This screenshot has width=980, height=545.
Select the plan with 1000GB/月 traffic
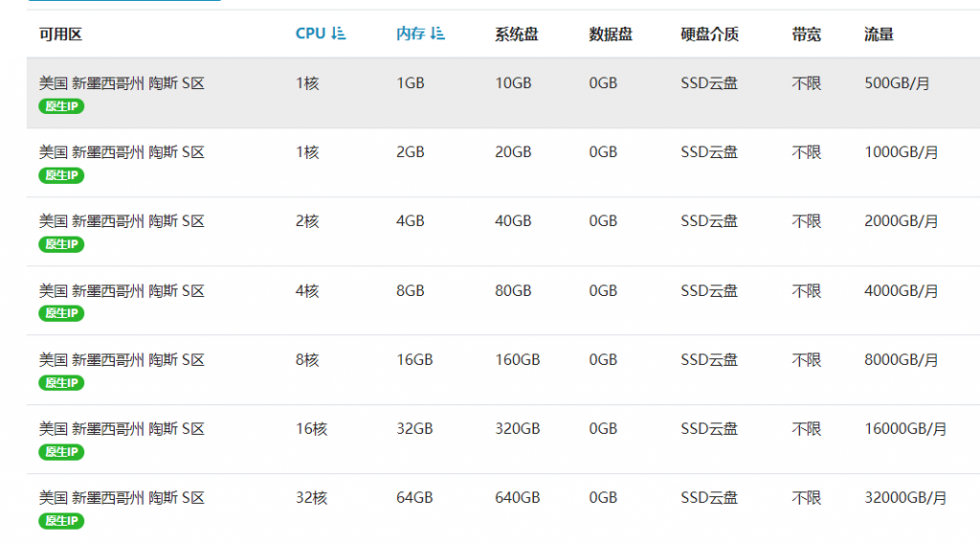[x=503, y=163]
